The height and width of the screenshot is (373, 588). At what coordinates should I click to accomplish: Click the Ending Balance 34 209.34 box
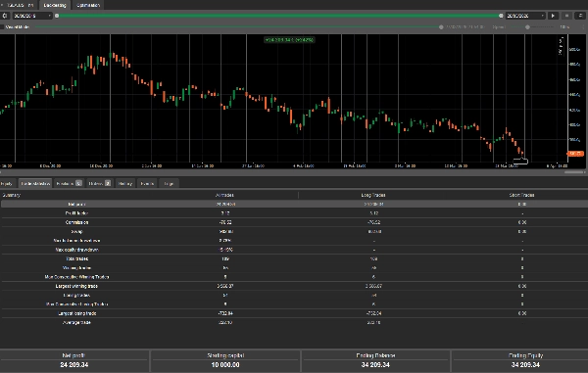(375, 360)
